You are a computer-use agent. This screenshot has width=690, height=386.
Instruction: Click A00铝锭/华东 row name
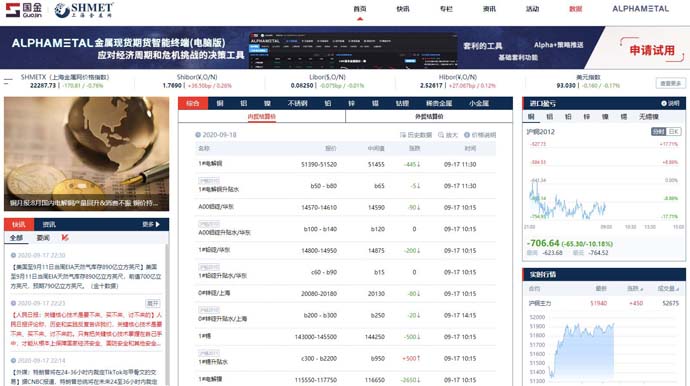click(x=216, y=207)
